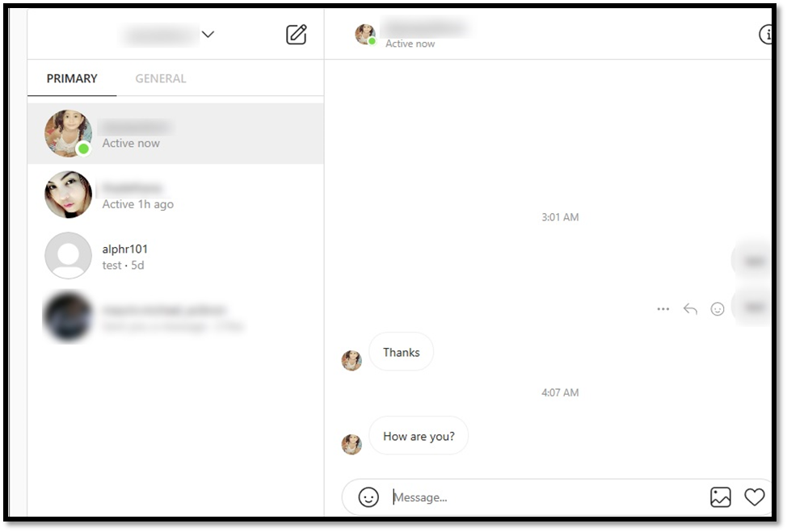Click the "How are you?" message bubble
787x532 pixels.
(419, 436)
